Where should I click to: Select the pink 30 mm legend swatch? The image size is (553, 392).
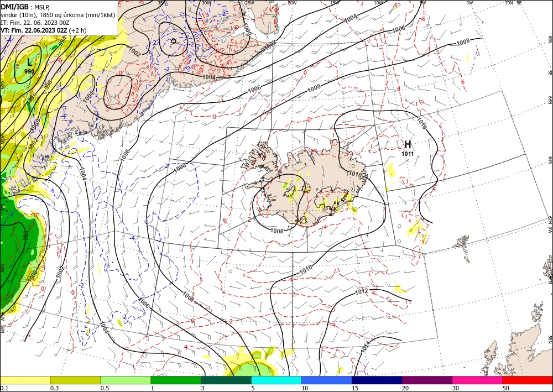[478, 380]
